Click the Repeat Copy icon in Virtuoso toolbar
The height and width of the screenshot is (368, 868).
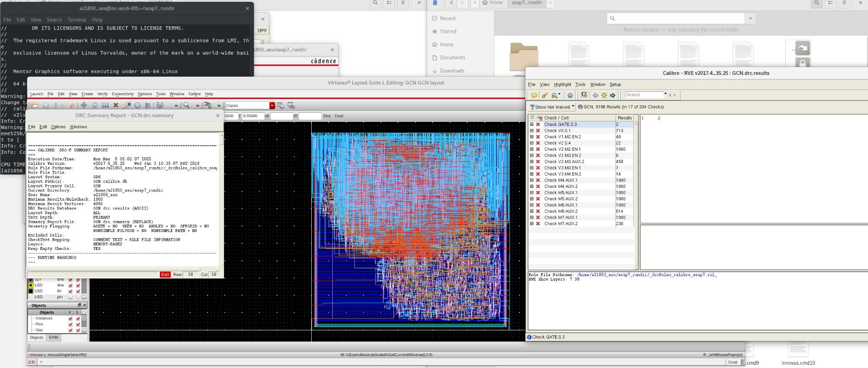point(126,105)
